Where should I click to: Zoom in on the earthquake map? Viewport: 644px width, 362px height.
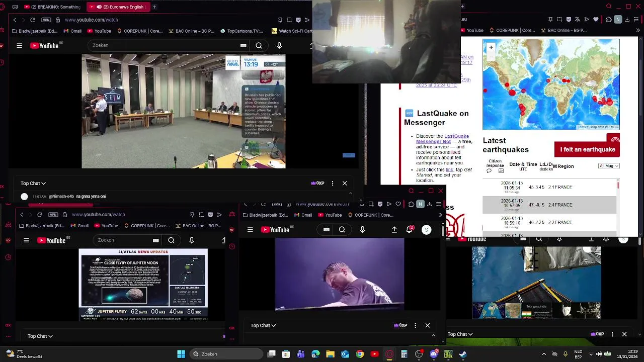pyautogui.click(x=491, y=47)
